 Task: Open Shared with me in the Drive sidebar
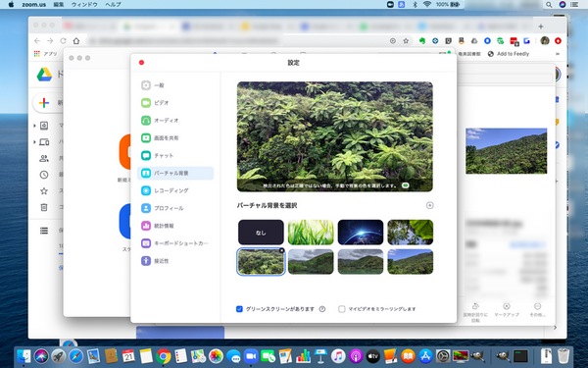(44, 158)
